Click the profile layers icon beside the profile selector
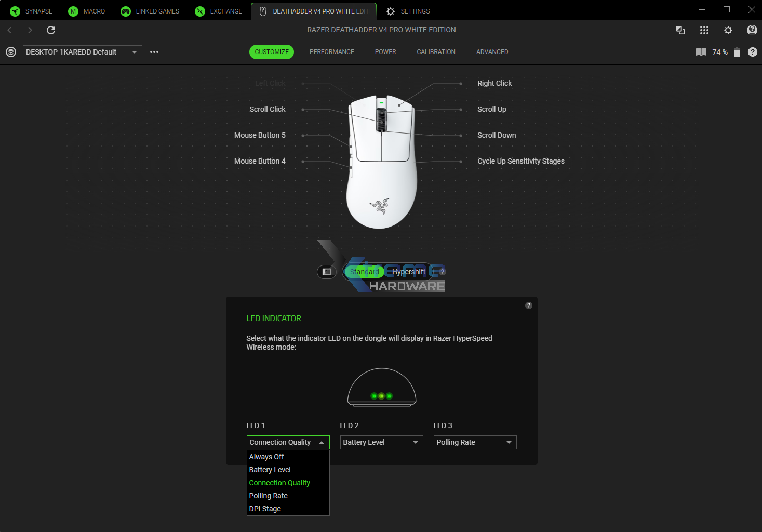The image size is (762, 532). click(10, 52)
